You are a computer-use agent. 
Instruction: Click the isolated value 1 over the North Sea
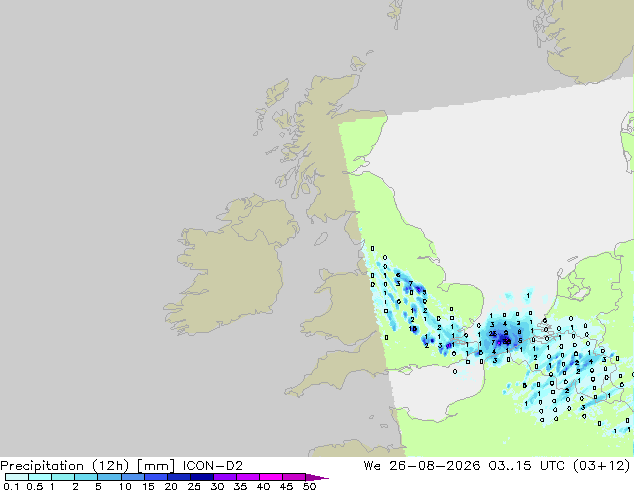[x=528, y=296]
